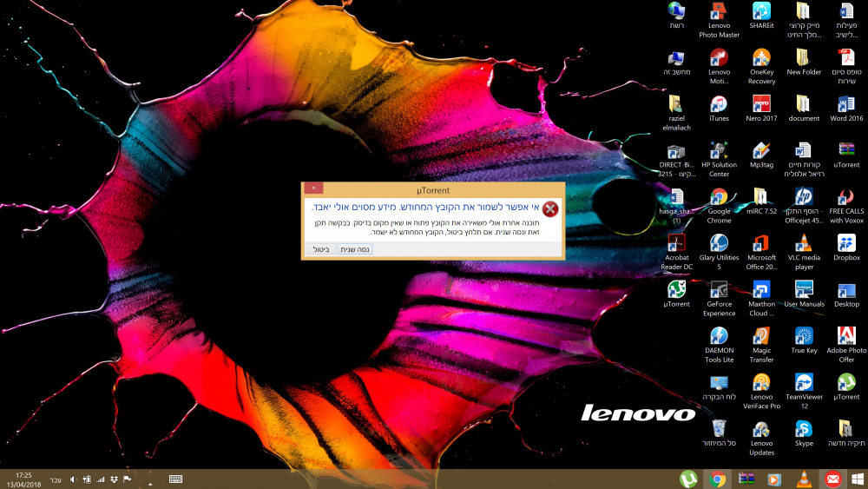The width and height of the screenshot is (868, 489).
Task: Launch Lenovo VeriFace Pro
Action: click(762, 392)
